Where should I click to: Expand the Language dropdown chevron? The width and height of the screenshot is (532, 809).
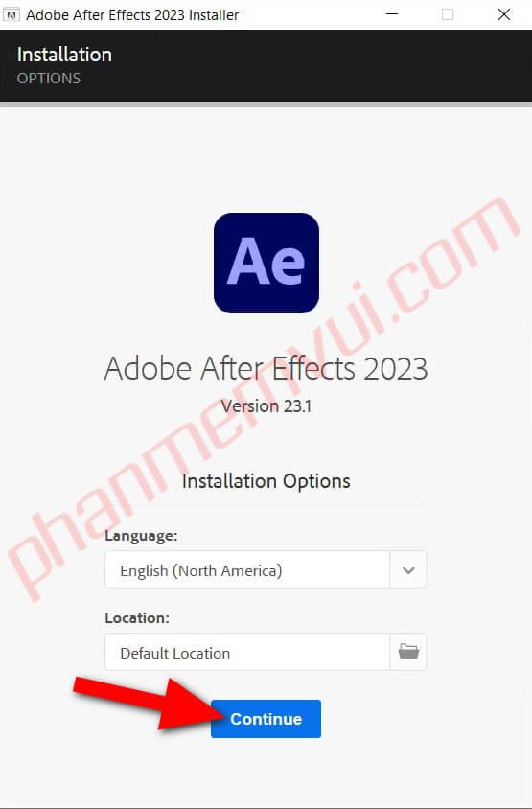(408, 570)
